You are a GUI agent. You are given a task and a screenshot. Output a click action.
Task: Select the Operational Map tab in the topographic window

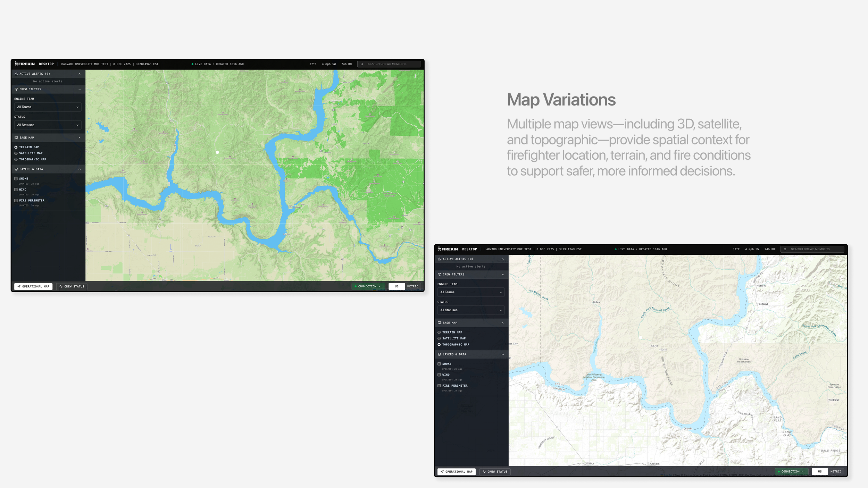pos(456,471)
